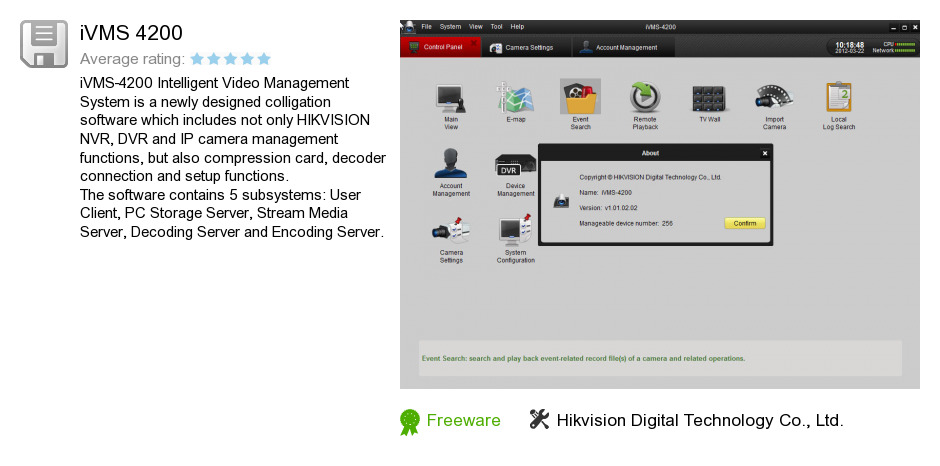Click the Version v1.01.02.02 text
Viewport: 940px width, 466px height.
pos(608,208)
